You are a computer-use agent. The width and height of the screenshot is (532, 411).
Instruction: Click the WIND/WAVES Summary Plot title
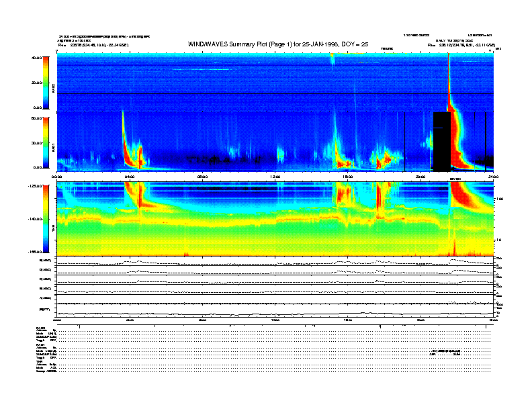point(278,44)
